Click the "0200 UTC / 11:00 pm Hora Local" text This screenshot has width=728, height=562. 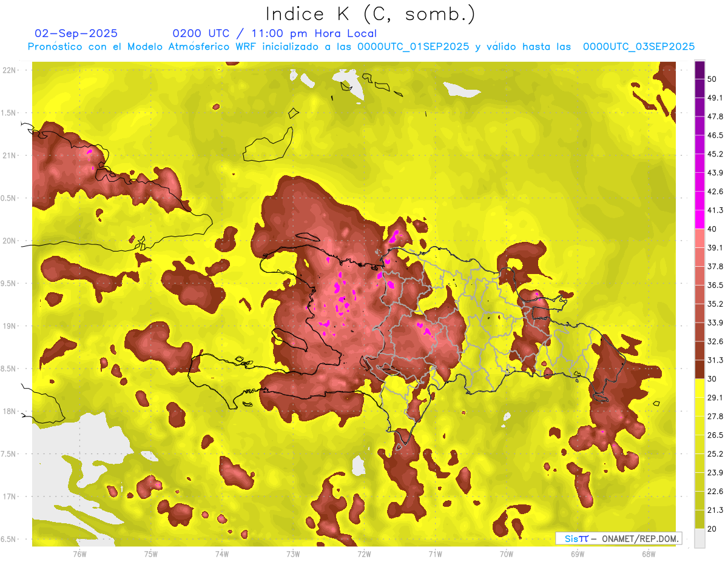pyautogui.click(x=275, y=33)
